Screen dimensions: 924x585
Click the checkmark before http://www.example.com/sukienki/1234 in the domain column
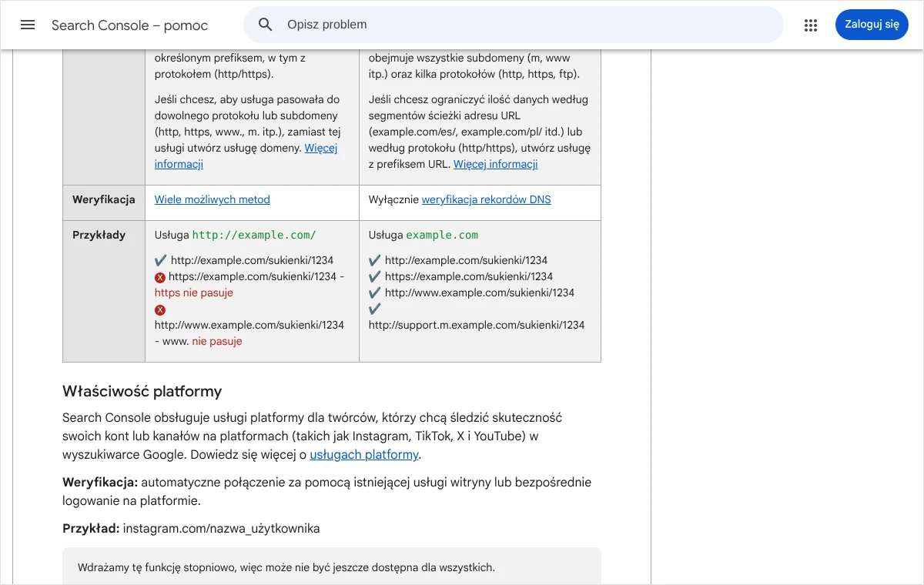point(375,292)
